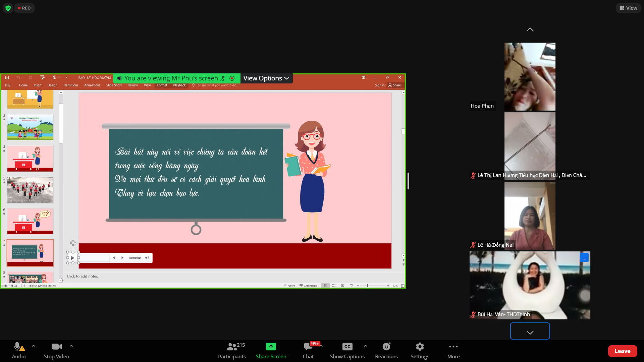
Task: Click Sign in in PowerPoint
Action: [x=380, y=85]
